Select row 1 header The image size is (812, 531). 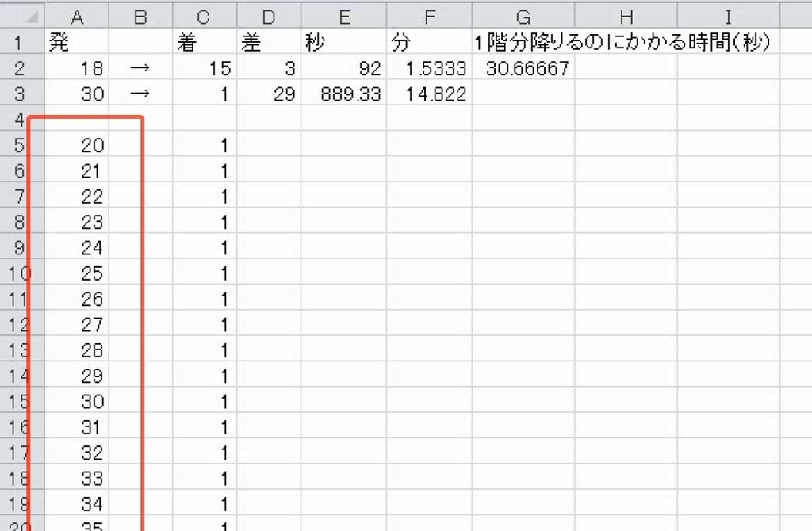click(22, 41)
